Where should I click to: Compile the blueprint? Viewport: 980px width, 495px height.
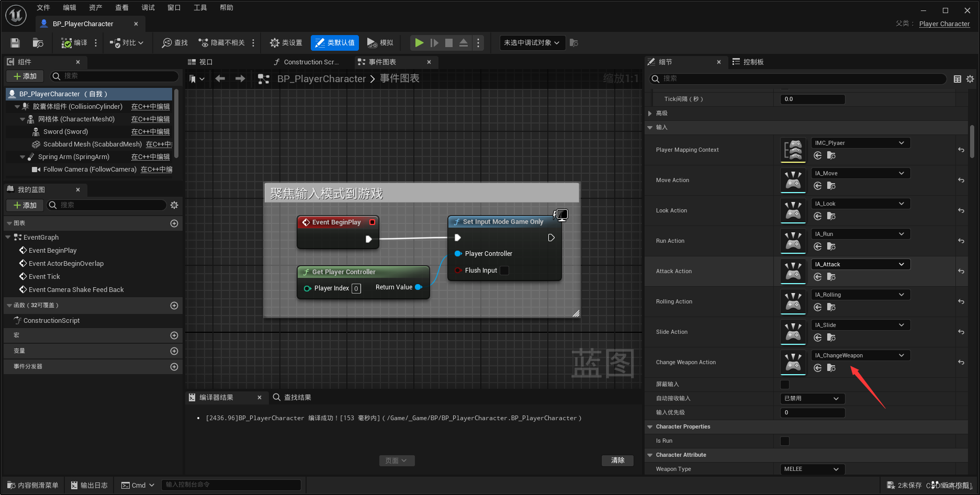click(74, 43)
